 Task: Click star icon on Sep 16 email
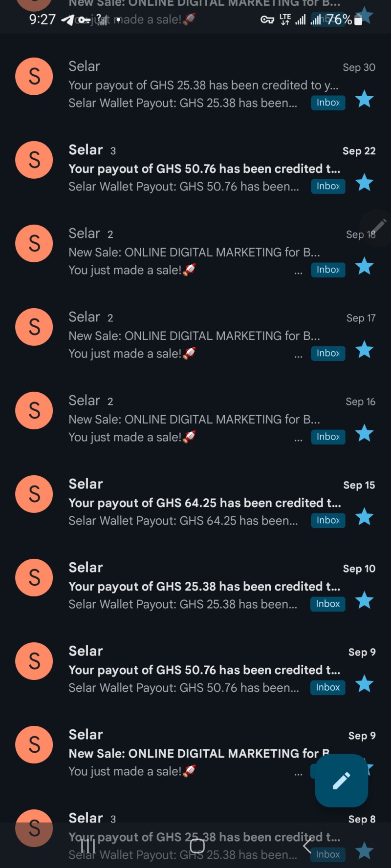pyautogui.click(x=364, y=433)
